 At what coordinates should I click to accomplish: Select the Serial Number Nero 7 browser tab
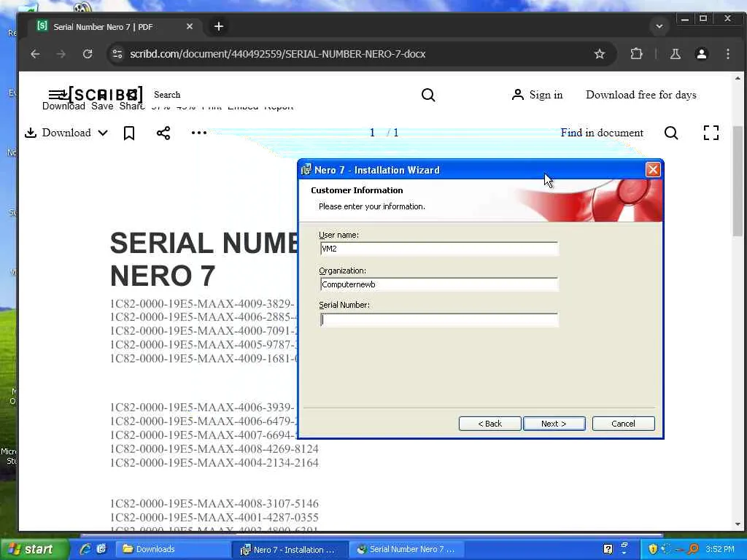pyautogui.click(x=115, y=27)
